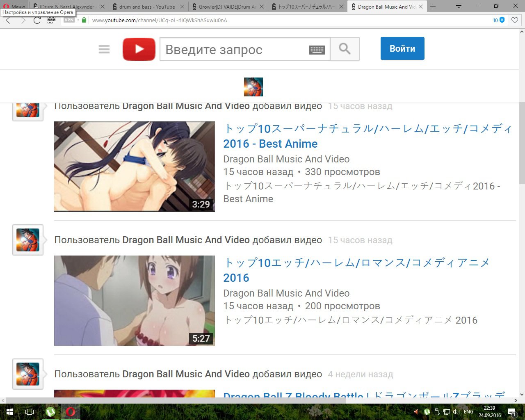This screenshot has height=420, width=525.
Task: Open the Action Center notifications icon
Action: coord(512,412)
